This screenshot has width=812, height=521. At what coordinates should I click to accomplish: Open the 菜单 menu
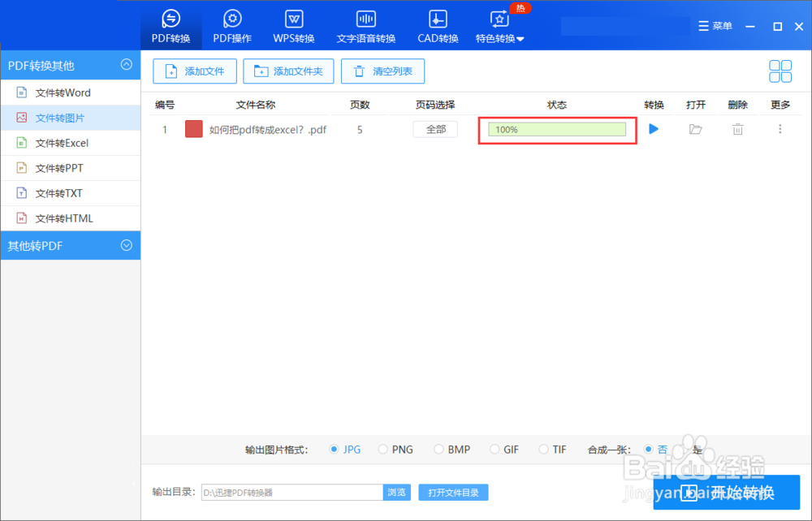[715, 25]
